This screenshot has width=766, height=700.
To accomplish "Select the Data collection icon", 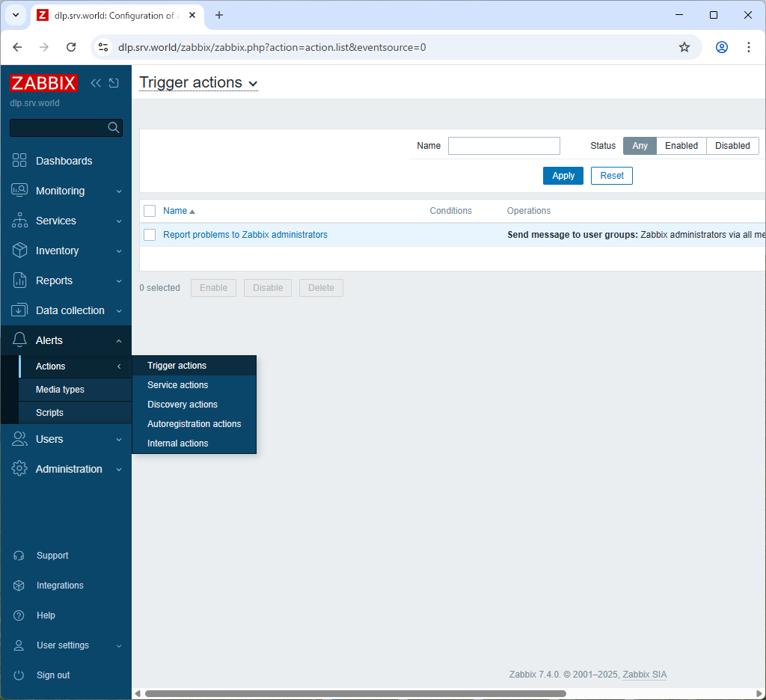I will (19, 310).
